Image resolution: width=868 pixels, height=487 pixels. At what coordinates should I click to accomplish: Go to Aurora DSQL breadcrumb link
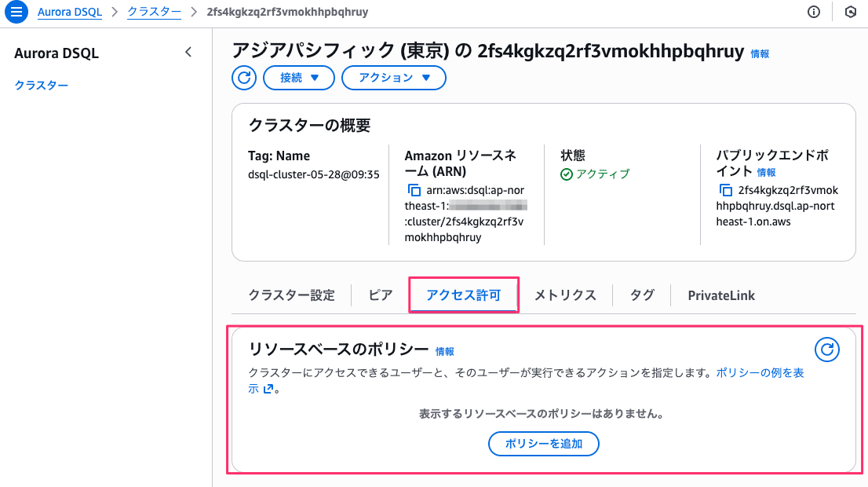tap(70, 13)
